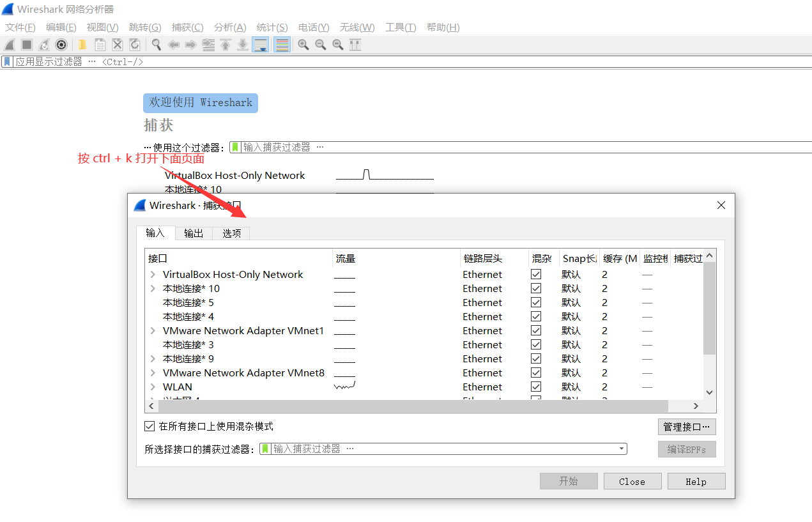Click green bookmark in dialog capture filter

(x=266, y=449)
